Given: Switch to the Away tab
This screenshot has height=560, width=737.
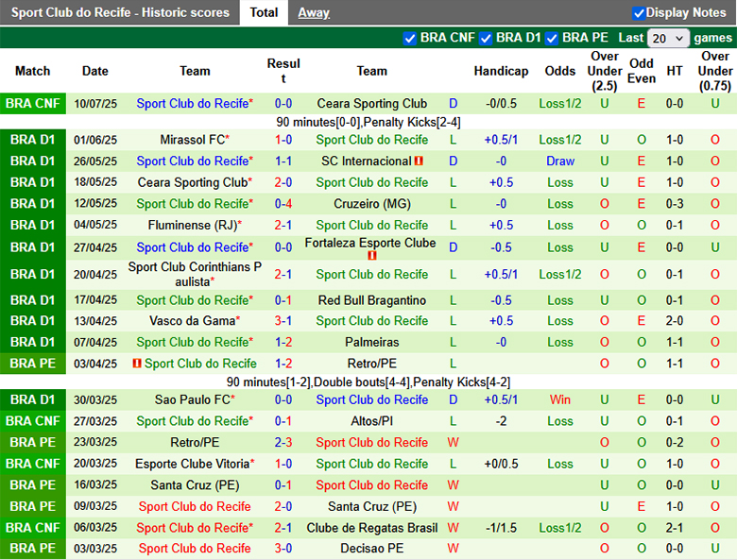Looking at the screenshot, I should tap(314, 12).
